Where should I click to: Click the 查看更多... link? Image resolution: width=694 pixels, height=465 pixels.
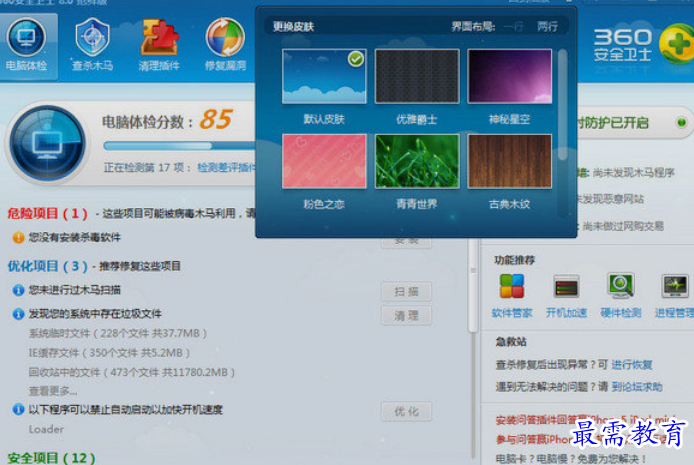[53, 392]
